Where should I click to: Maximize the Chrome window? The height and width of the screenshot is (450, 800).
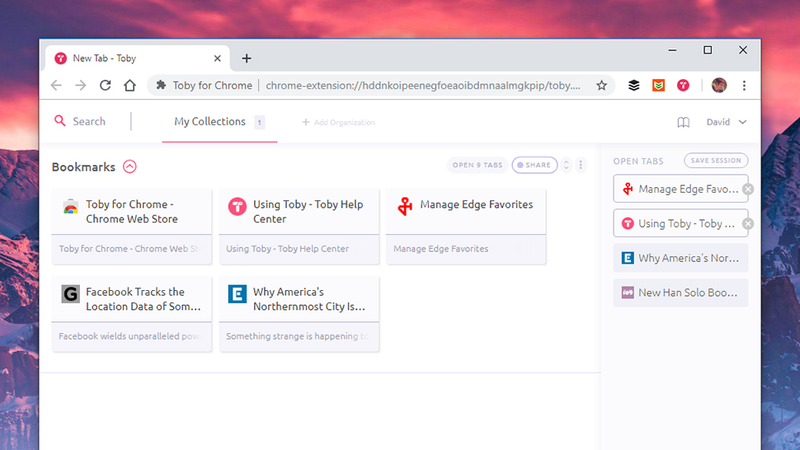click(708, 50)
